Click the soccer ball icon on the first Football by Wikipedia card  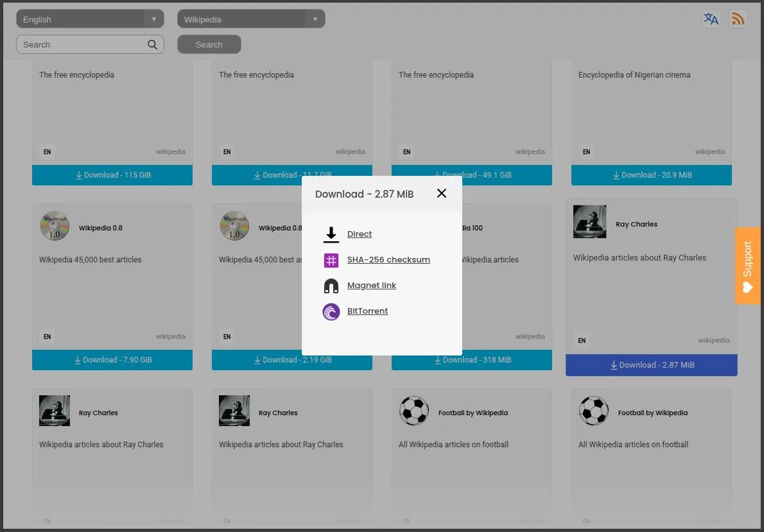click(414, 411)
